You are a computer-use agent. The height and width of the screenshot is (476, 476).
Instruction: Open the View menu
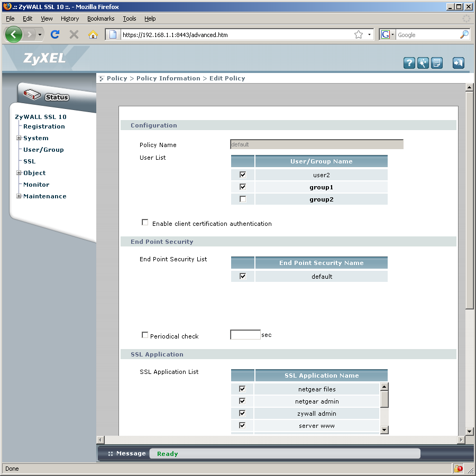tap(47, 19)
